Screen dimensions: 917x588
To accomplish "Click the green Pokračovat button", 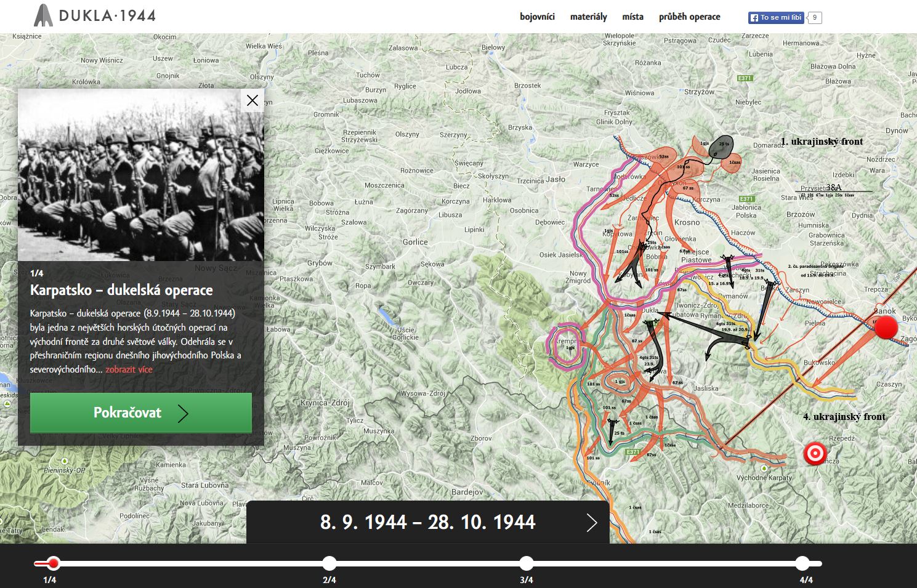I will pos(141,413).
